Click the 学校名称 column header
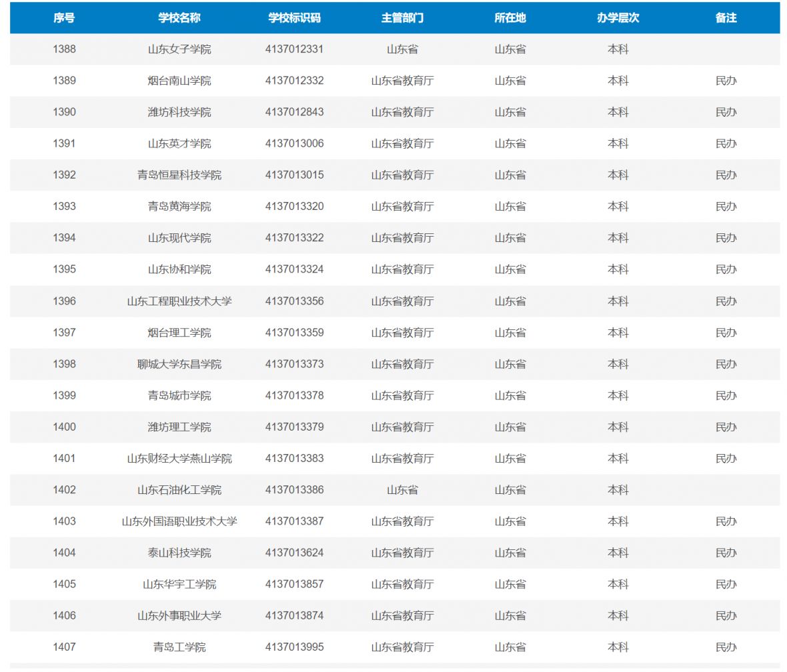787x672 pixels. [179, 18]
